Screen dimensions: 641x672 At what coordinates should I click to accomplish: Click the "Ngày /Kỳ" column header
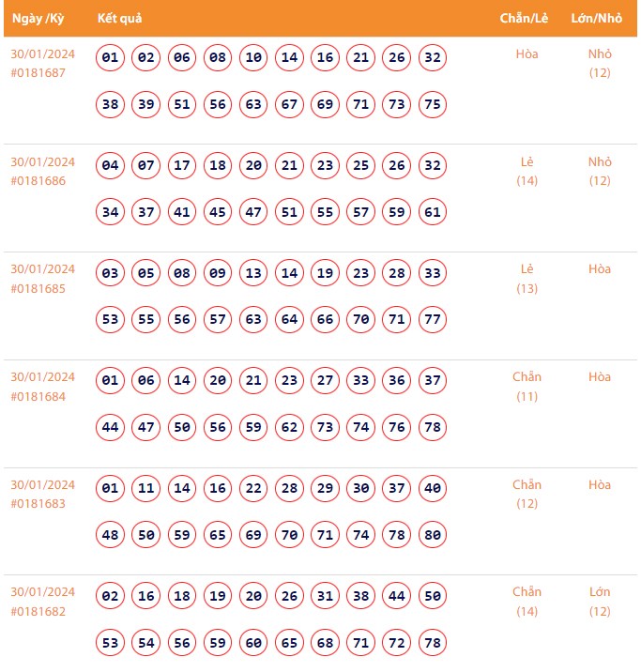38,19
